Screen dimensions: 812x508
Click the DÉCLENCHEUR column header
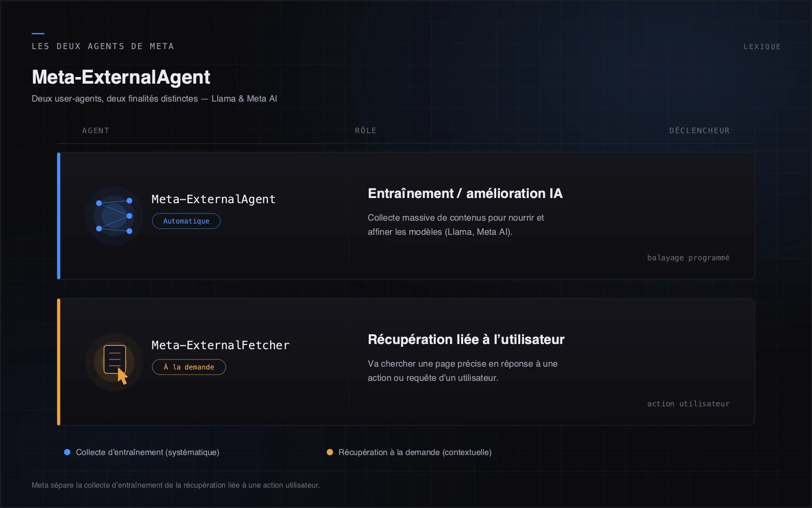pos(699,130)
